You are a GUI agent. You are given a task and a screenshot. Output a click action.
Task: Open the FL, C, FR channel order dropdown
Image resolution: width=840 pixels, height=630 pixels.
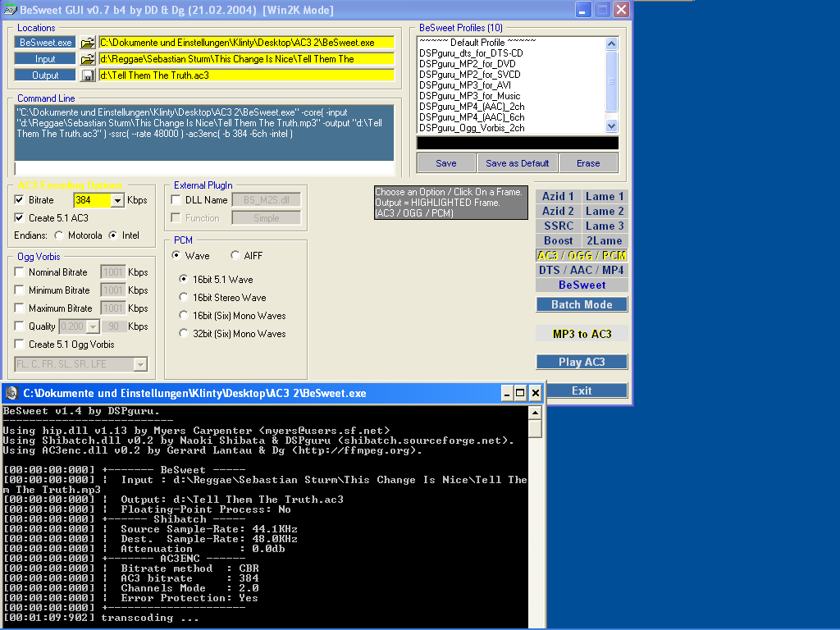coord(140,364)
